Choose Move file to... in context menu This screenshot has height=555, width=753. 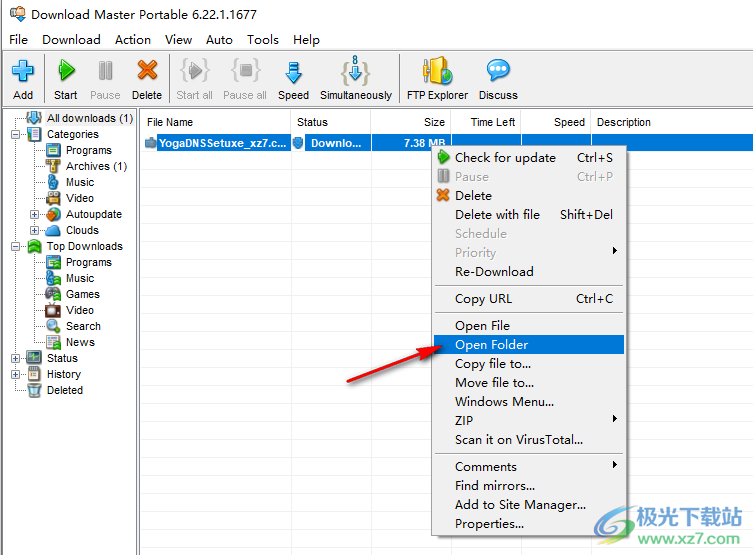point(529,383)
